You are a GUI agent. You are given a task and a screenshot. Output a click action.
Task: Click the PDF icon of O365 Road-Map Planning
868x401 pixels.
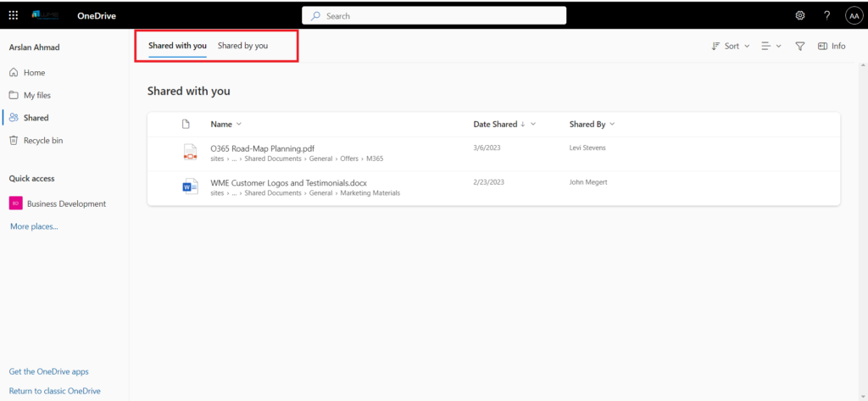coord(191,153)
